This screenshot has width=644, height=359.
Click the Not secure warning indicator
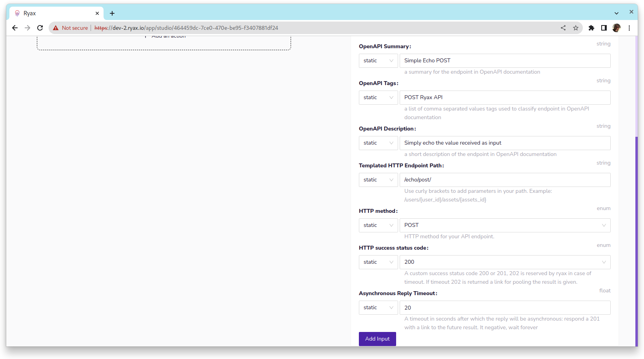71,28
